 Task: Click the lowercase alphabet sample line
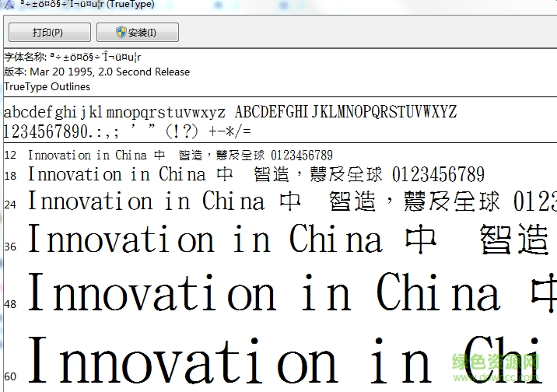click(x=114, y=112)
